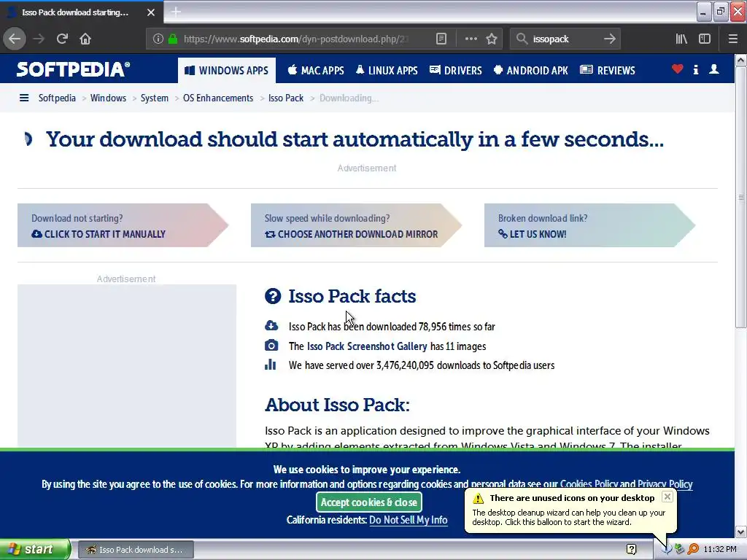Click the camera icon in facts list

coord(271,345)
